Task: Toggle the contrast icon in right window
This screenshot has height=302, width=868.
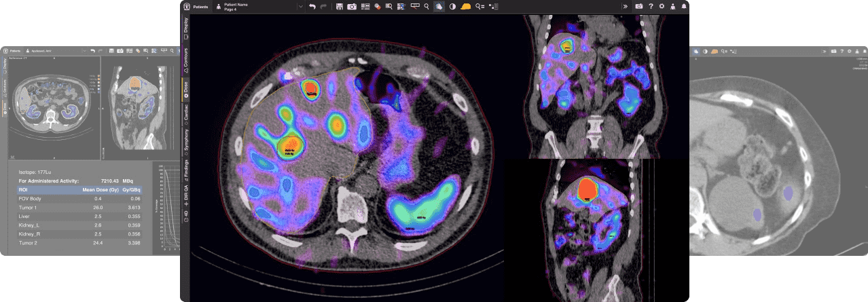Action: tap(705, 51)
